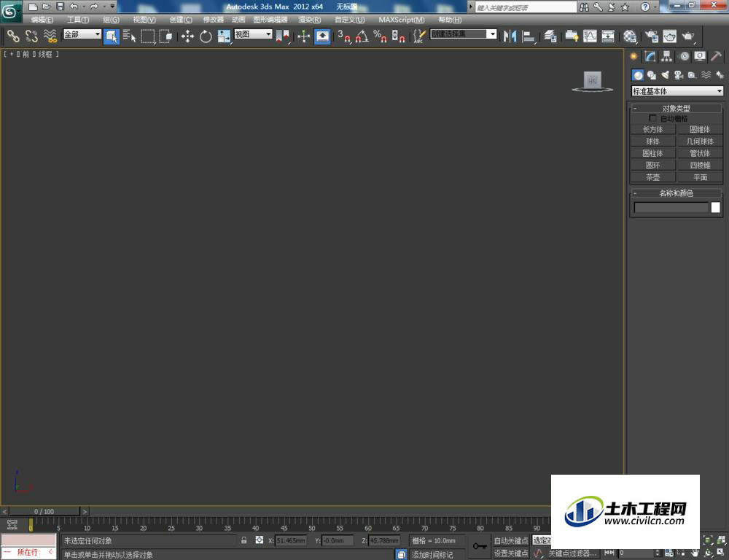Toggle Selection Lock padlock icon

244,540
